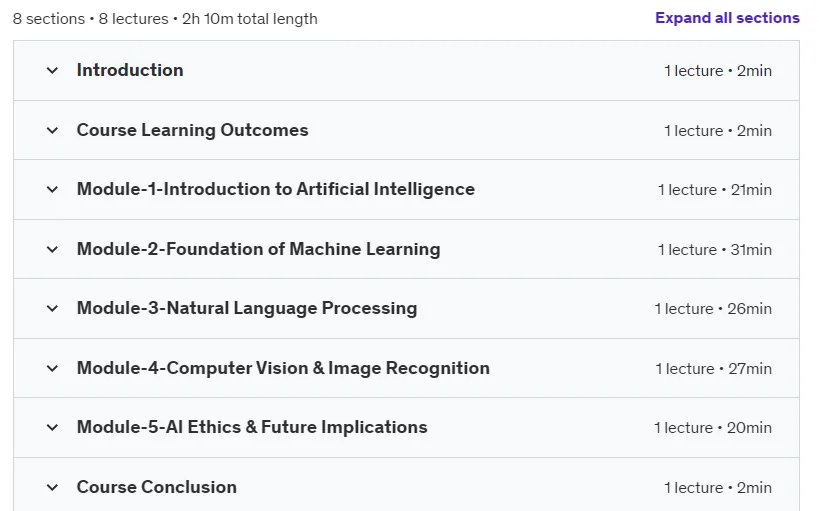Select Module-5-AI Ethics & Future Implications heading

[x=252, y=427]
